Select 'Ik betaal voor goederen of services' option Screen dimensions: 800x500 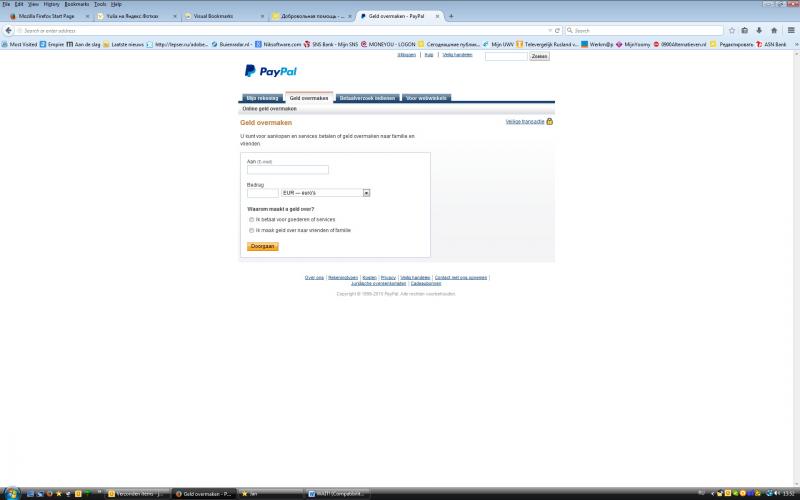[x=252, y=219]
